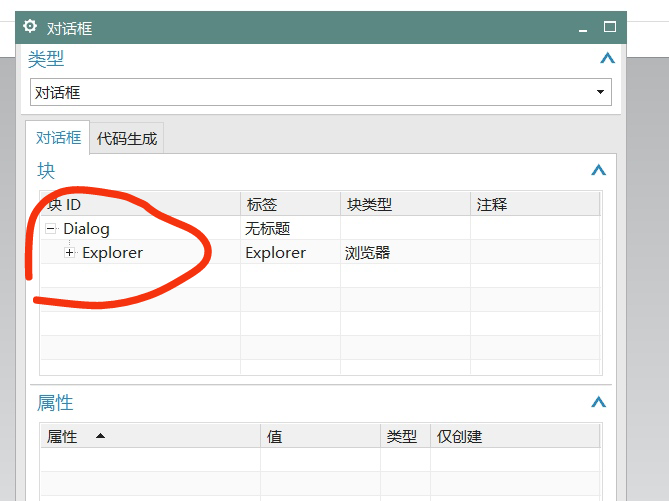This screenshot has width=669, height=501.
Task: Click the 块类型 column header
Action: pos(404,204)
